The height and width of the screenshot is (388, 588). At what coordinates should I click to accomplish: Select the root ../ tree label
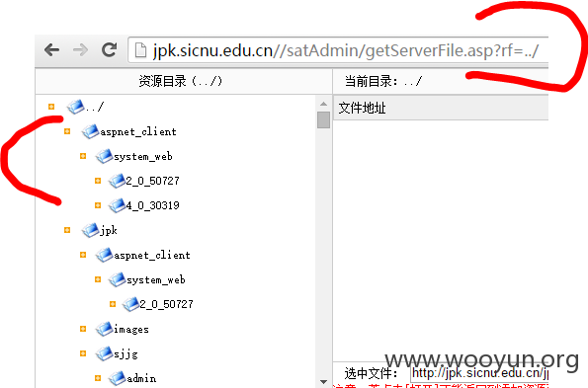click(95, 107)
